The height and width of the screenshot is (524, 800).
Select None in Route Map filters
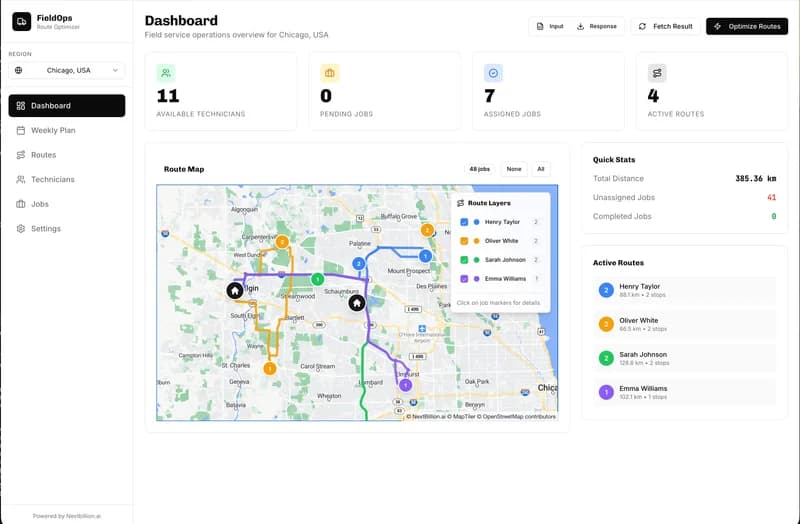click(x=514, y=169)
